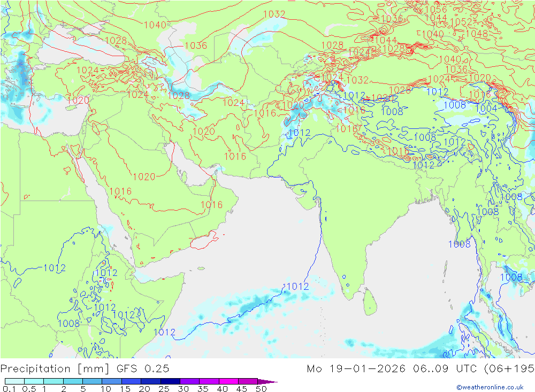Click the red "1056" isobar label
The image size is (535, 392).
point(435,9)
